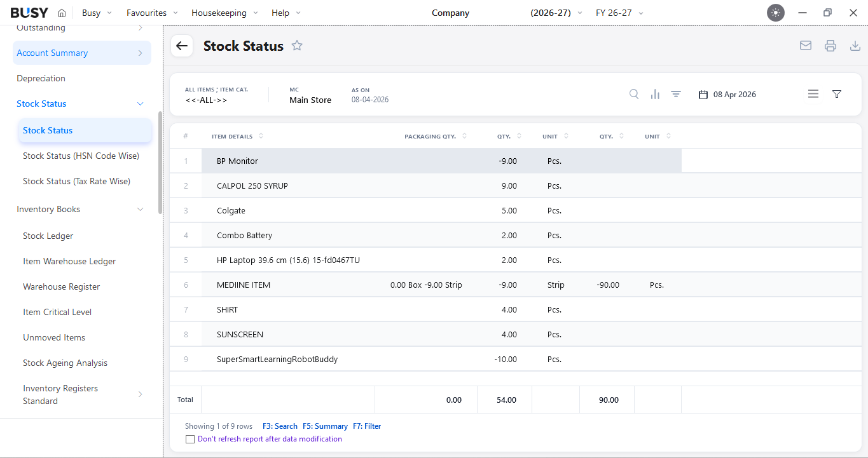This screenshot has width=868, height=458.
Task: Open the Busy menu dropdown
Action: [97, 13]
